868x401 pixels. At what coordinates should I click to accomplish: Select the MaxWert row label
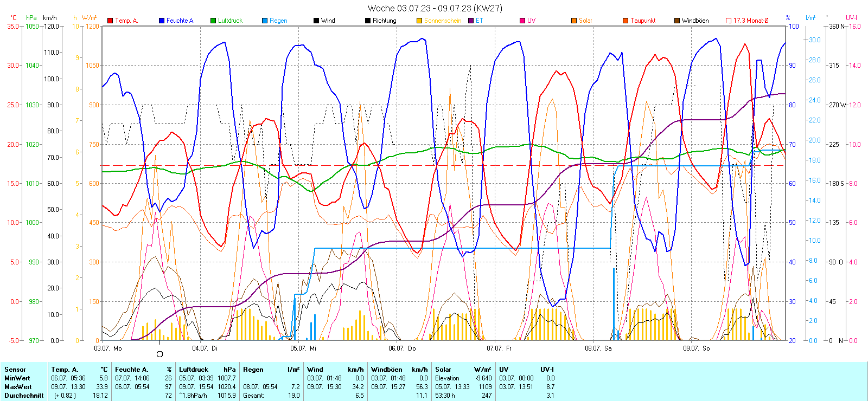click(18, 387)
